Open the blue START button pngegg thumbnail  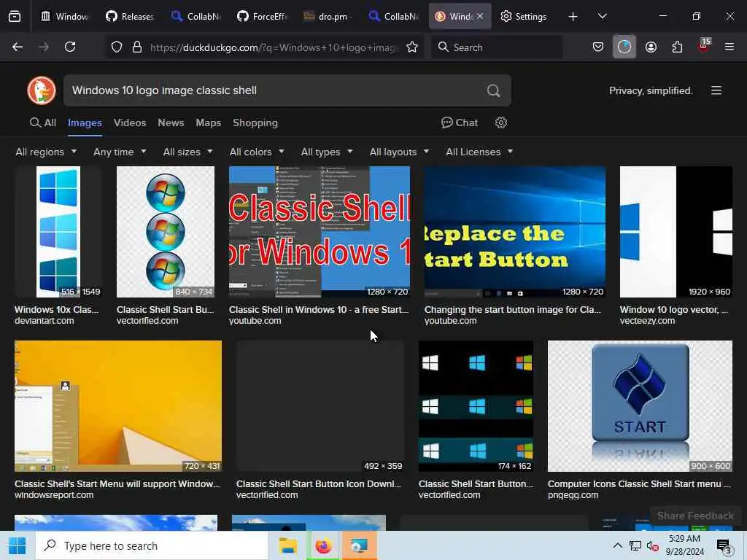[640, 405]
